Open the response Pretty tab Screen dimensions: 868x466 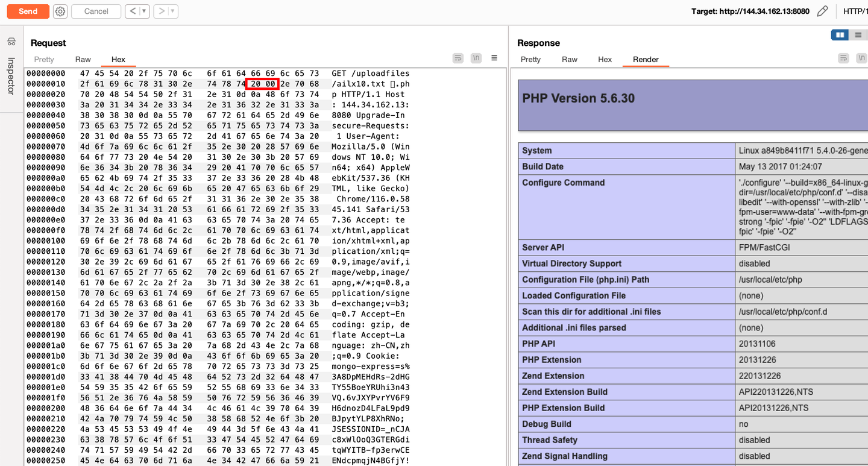[x=530, y=59]
